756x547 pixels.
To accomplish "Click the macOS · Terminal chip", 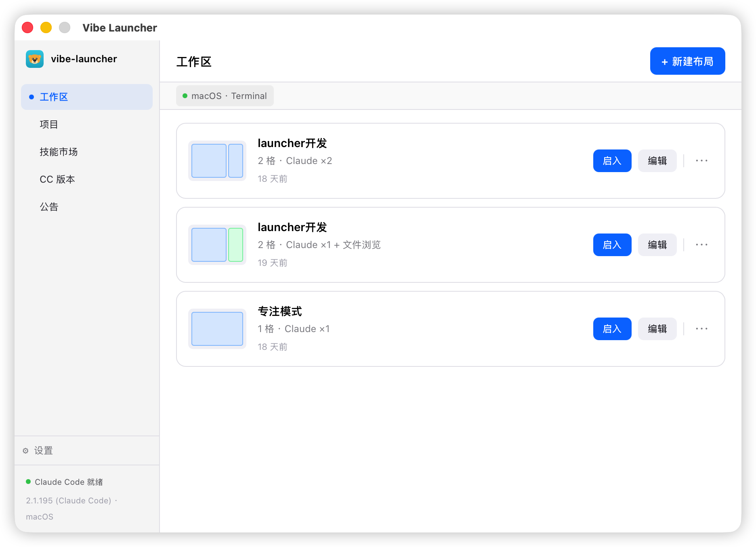I will [225, 96].
